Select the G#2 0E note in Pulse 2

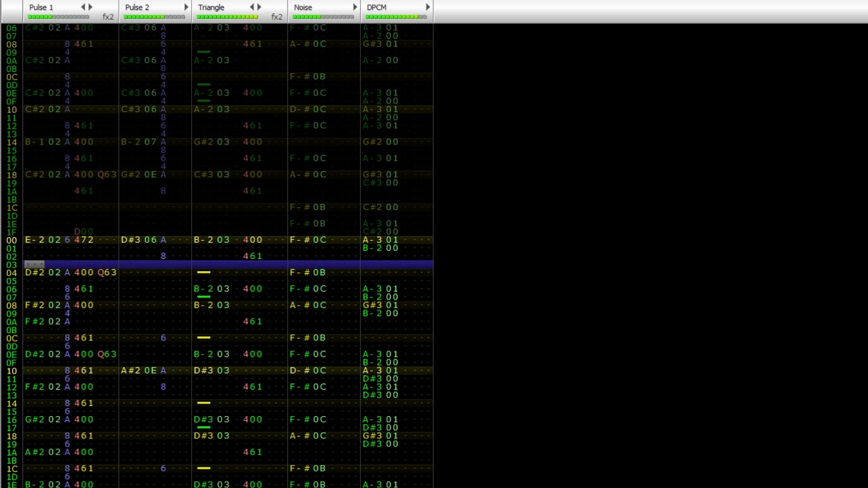pos(139,174)
